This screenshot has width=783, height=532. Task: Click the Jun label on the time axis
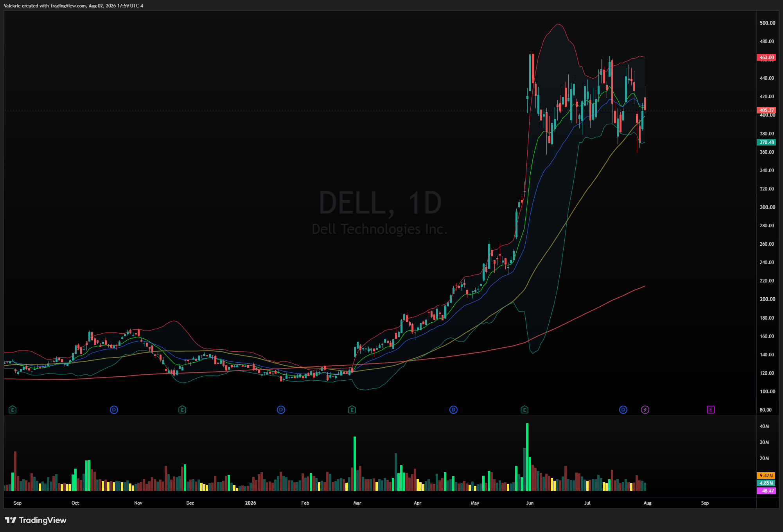[x=530, y=503]
